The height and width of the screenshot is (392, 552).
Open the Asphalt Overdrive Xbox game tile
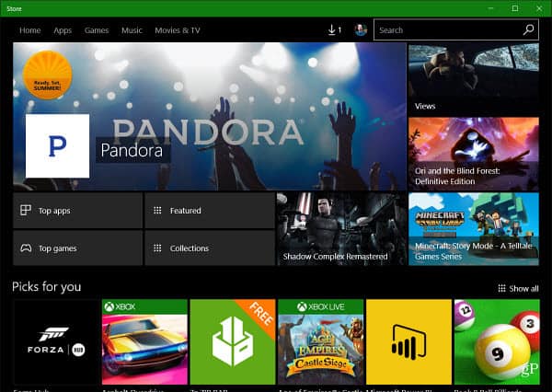coord(144,342)
